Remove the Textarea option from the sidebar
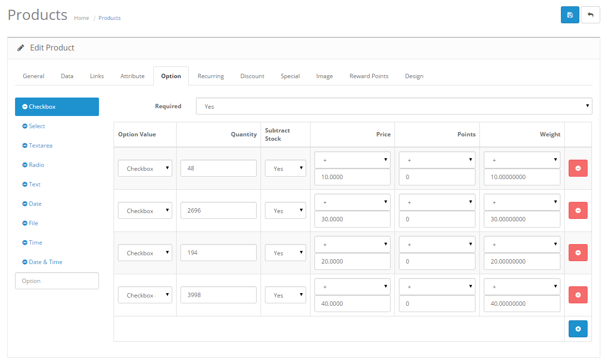 pyautogui.click(x=25, y=145)
